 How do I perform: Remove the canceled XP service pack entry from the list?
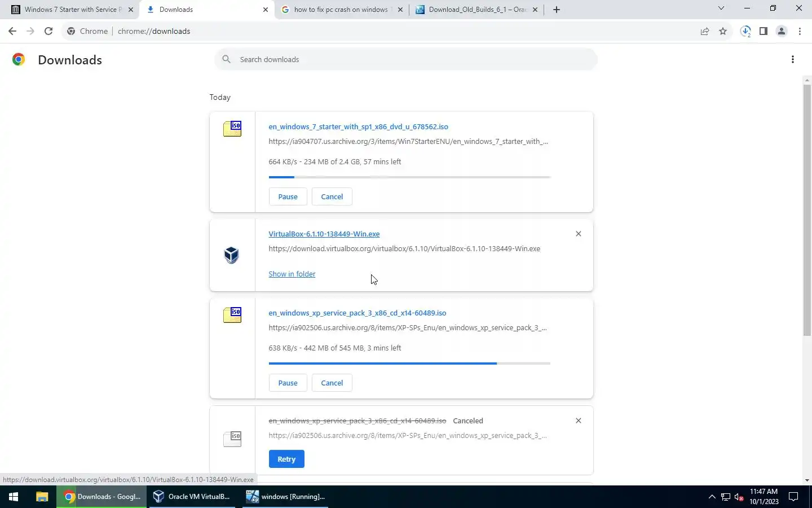click(x=579, y=421)
